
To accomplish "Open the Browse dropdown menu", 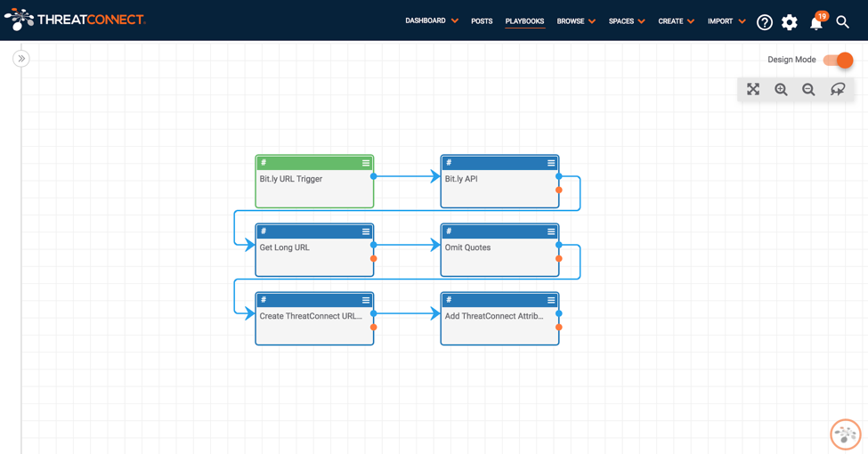I will [576, 21].
